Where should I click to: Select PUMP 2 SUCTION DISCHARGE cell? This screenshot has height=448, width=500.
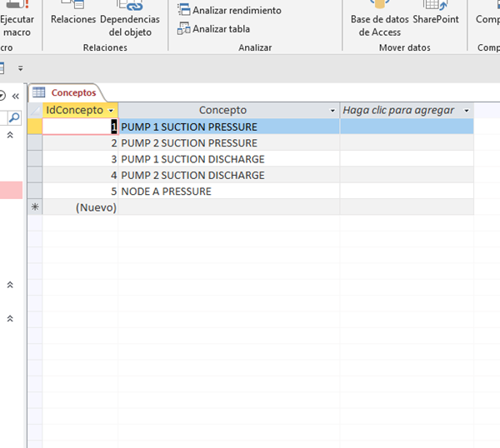click(228, 175)
